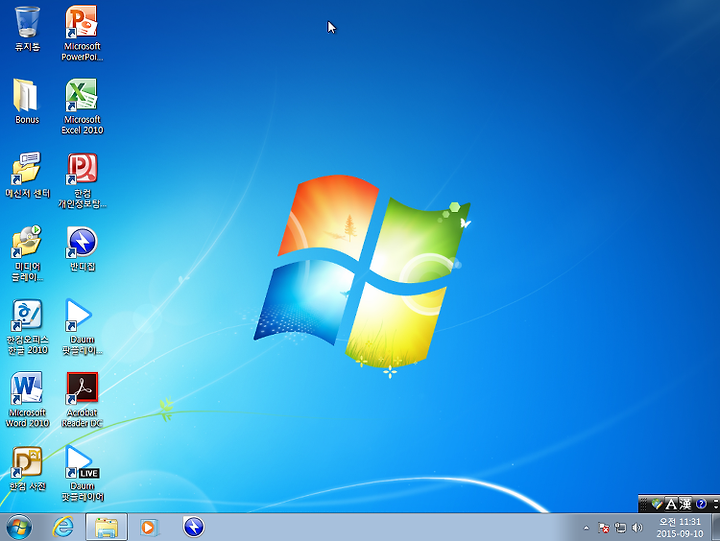Viewport: 720px width, 541px height.
Task: Select the Microsoft Word 2010 shortcut
Action: 27,400
